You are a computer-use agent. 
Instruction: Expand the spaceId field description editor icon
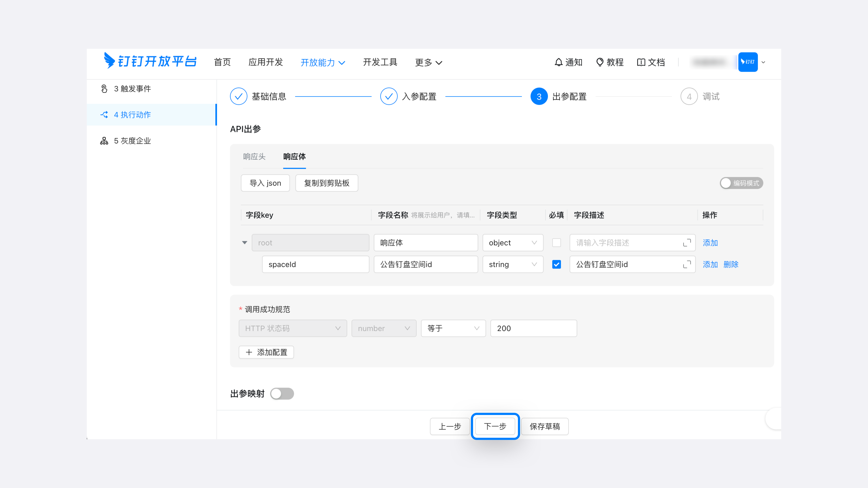[687, 264]
